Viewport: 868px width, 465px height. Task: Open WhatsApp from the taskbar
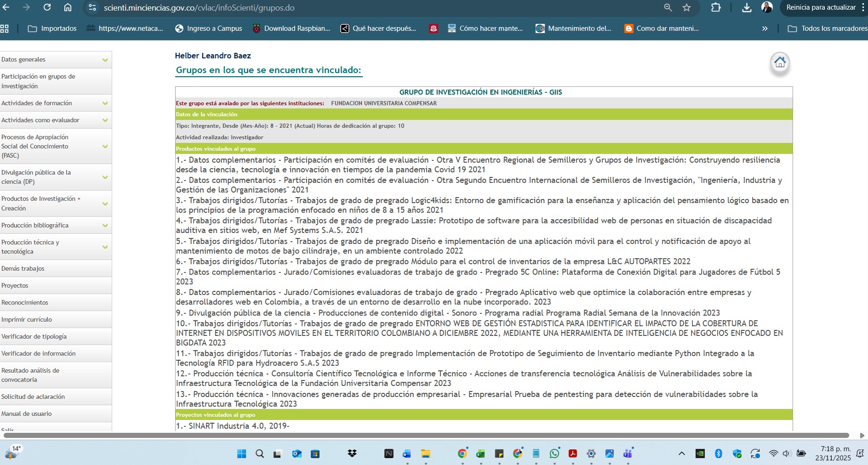(554, 454)
